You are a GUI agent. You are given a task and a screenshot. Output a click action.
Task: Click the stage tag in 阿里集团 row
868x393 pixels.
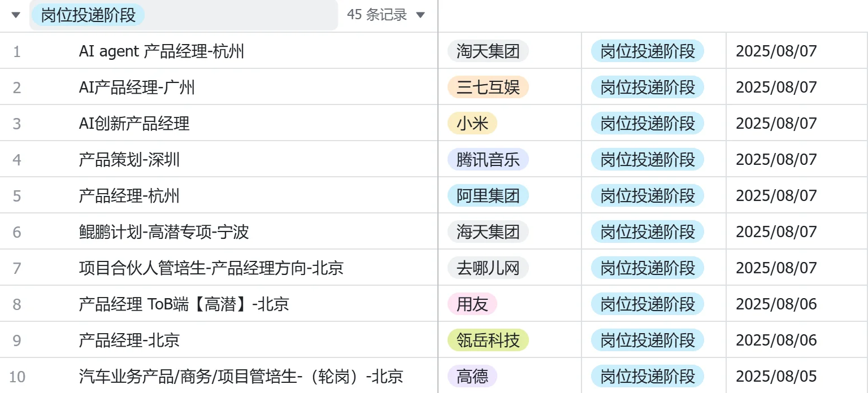[648, 196]
